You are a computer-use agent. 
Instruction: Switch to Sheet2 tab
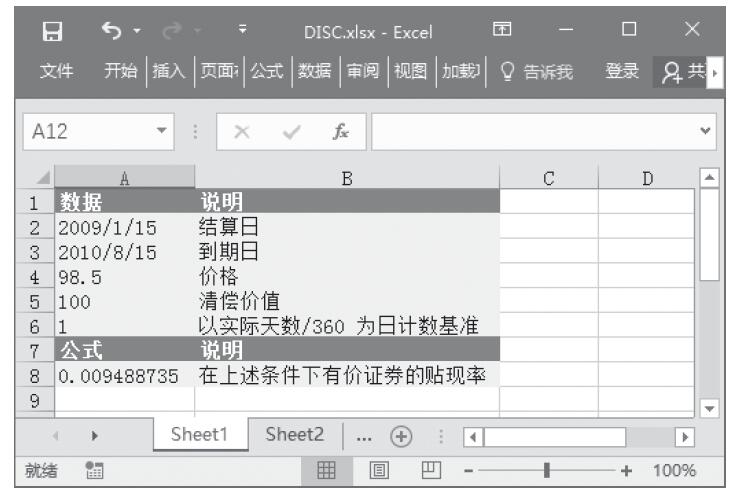[x=294, y=435]
